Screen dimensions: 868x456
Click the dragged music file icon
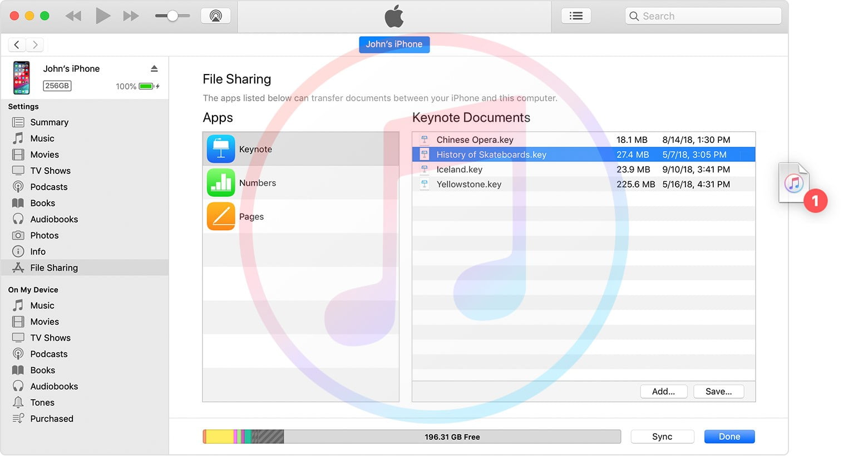point(794,183)
